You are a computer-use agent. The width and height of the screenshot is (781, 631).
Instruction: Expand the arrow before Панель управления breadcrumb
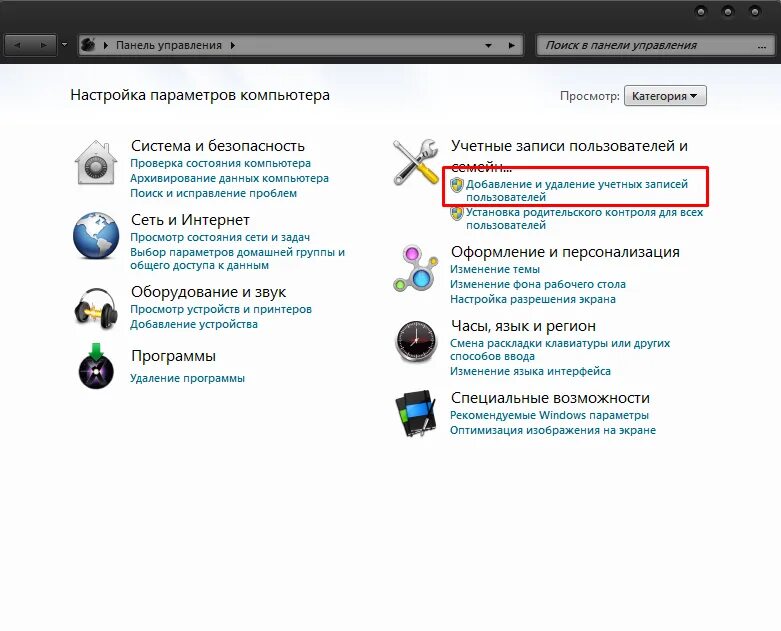pyautogui.click(x=106, y=45)
